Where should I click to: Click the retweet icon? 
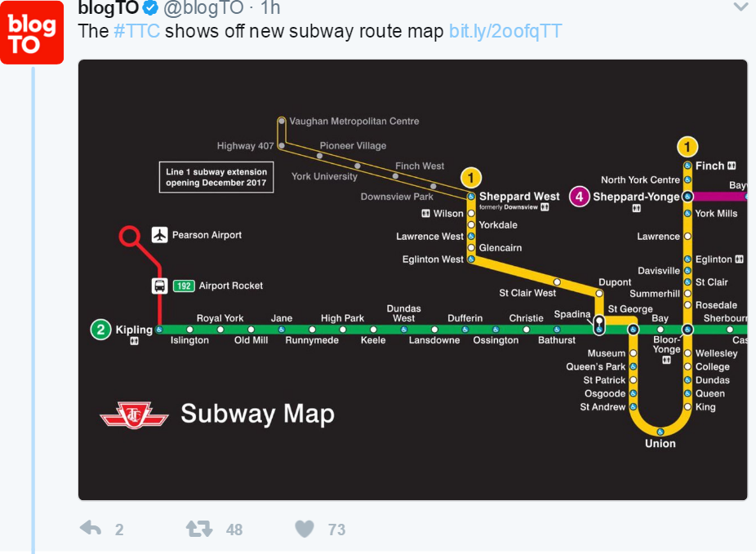(199, 529)
